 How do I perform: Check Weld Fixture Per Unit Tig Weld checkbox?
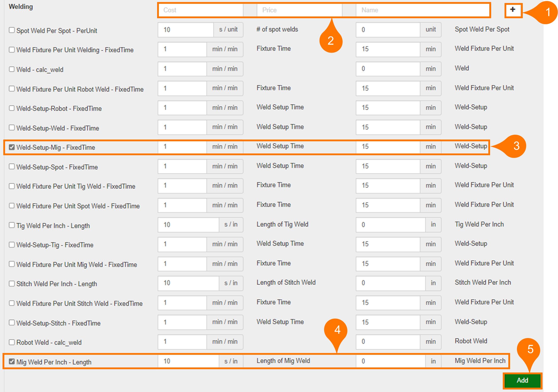pos(12,186)
